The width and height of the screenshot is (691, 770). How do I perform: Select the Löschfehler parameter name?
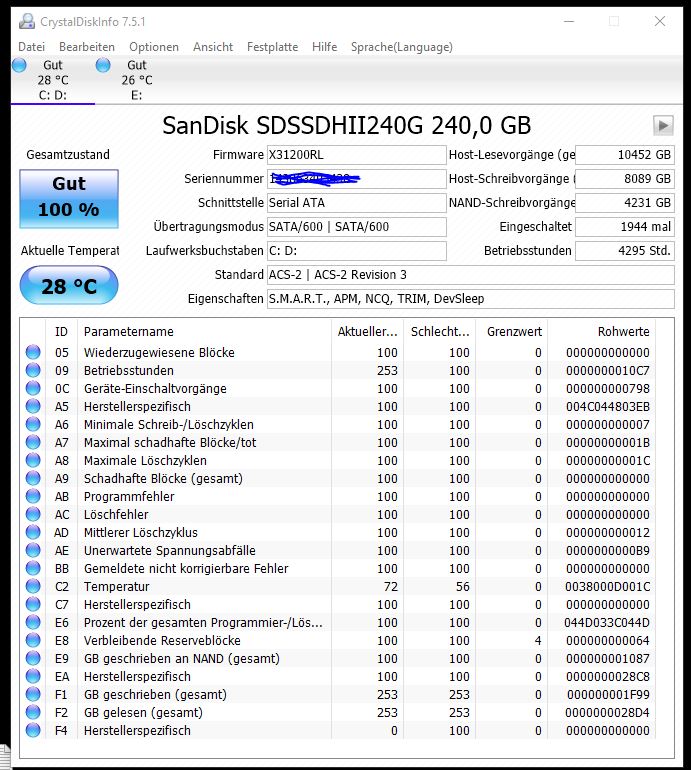coord(116,515)
